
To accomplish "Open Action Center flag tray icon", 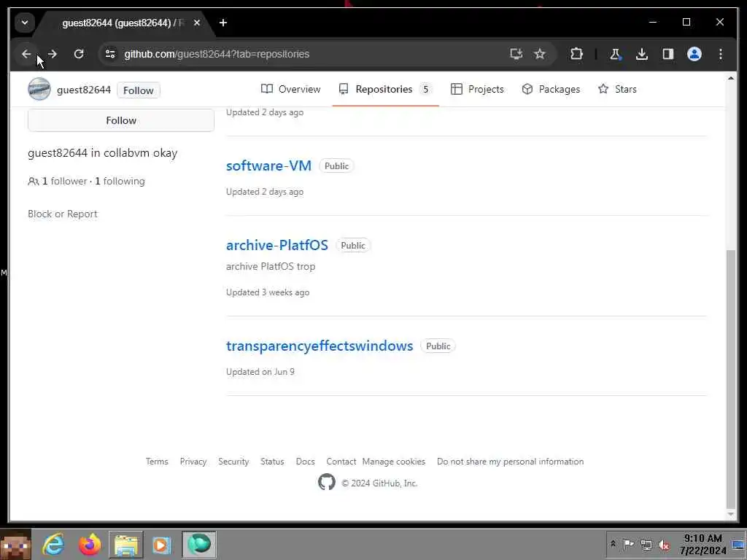I will click(628, 544).
